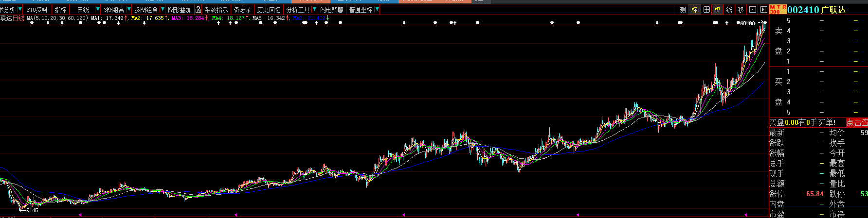Expand the 日线 period dropdown arrow

97,10
